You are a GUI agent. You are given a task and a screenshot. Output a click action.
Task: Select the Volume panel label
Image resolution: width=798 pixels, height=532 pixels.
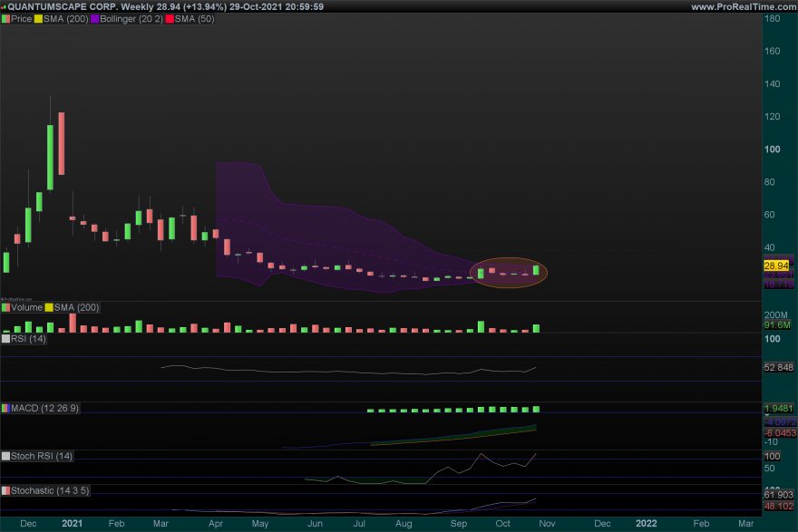[x=26, y=307]
